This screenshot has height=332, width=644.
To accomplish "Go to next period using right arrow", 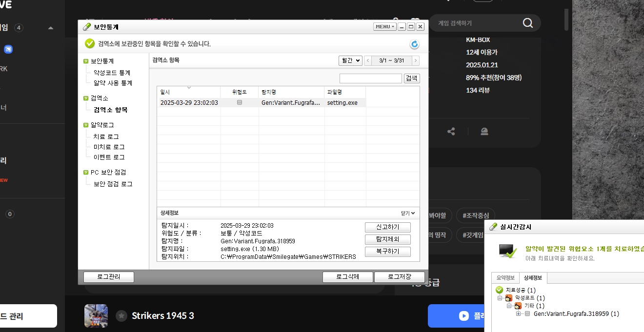I will [415, 60].
